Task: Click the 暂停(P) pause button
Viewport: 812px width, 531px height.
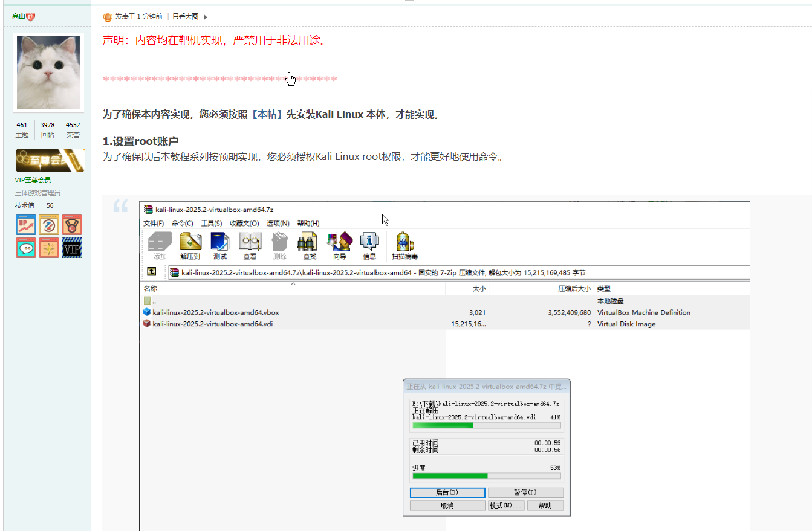Action: click(525, 492)
